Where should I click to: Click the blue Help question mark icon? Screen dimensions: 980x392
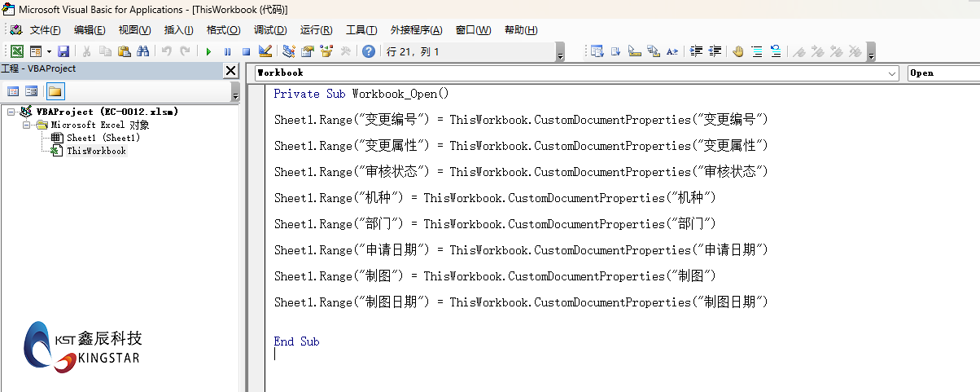coord(369,51)
